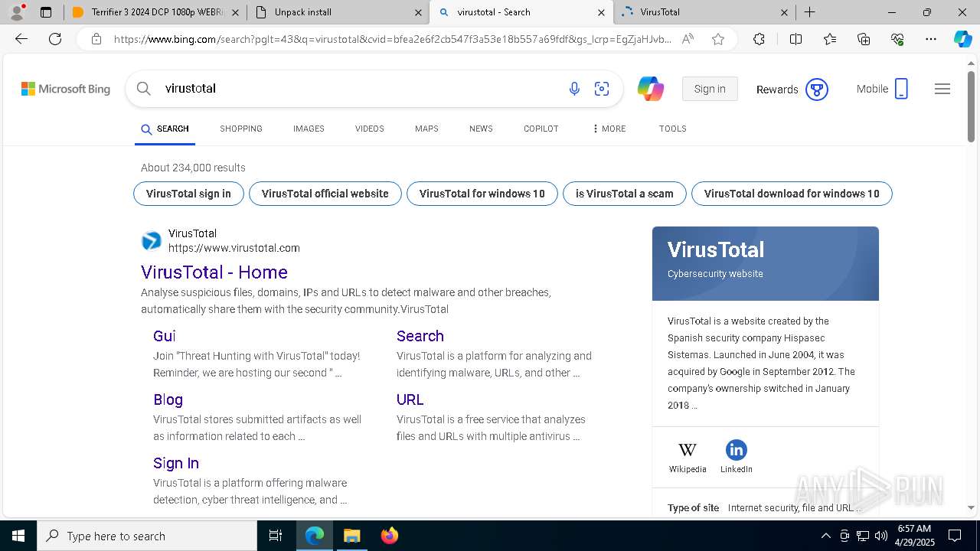Screen dimensions: 980x551
Task: Choose 'VirusTotal download for windows 10' chip
Action: pyautogui.click(x=792, y=194)
